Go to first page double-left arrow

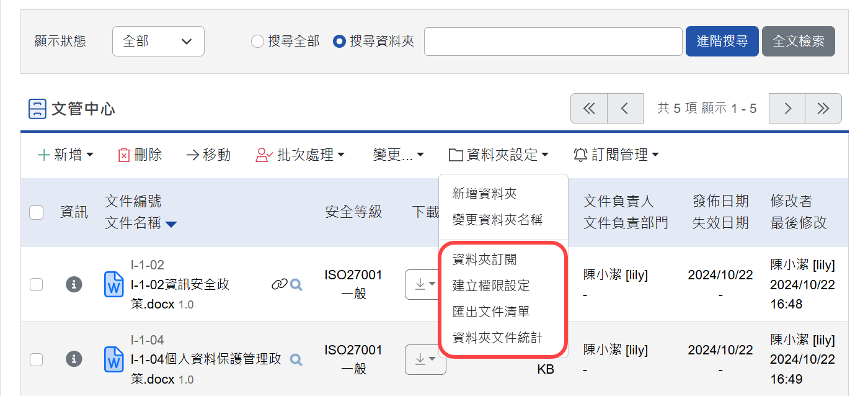[589, 109]
